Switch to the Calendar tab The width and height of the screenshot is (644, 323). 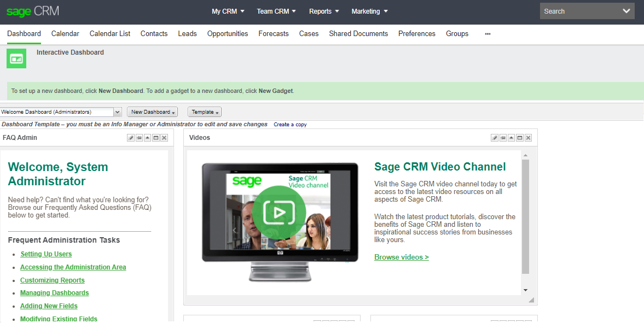[65, 34]
